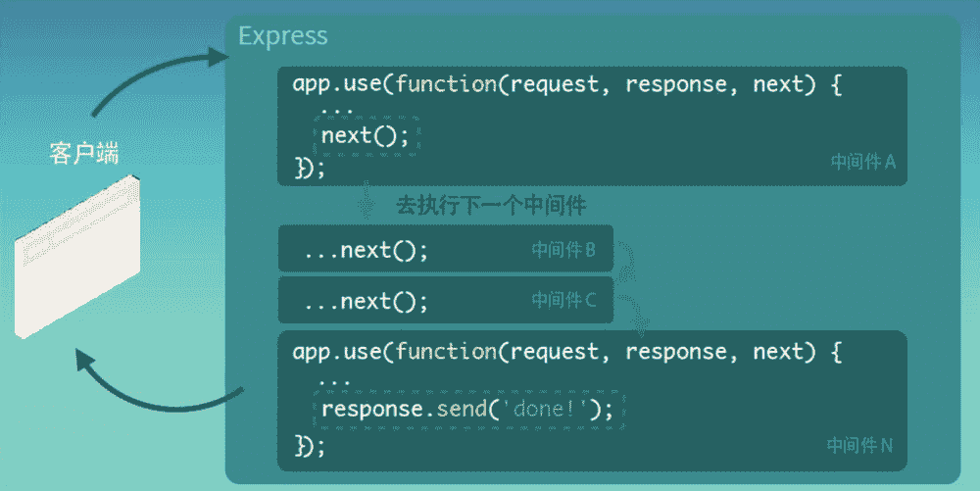The width and height of the screenshot is (980, 491).
Task: Click the app.use line in 中间件 N
Action: [x=566, y=352]
